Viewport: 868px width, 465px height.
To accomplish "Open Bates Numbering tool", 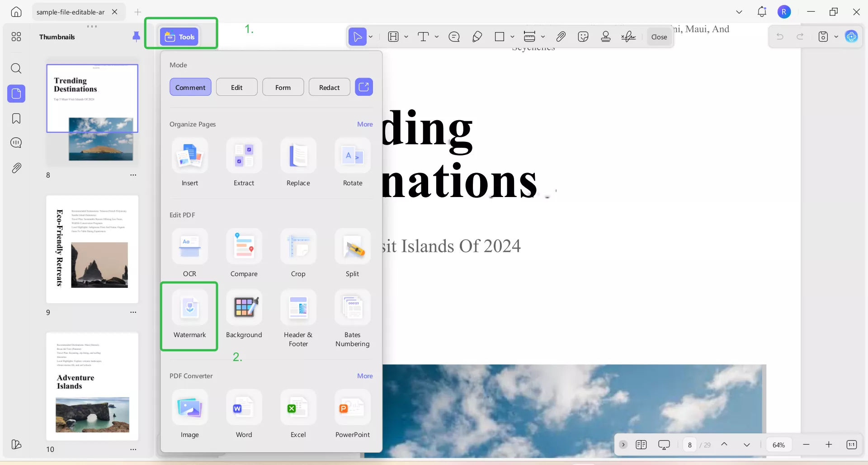I will (x=352, y=319).
